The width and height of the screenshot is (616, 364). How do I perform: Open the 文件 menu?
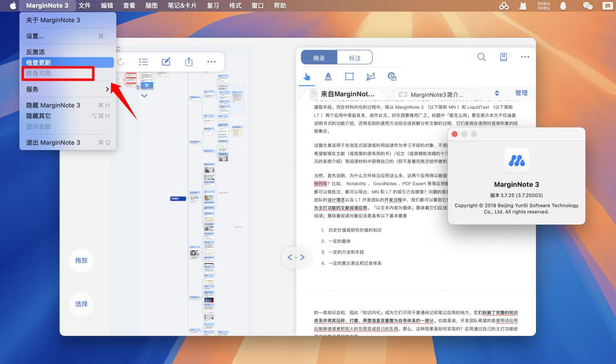coord(84,6)
